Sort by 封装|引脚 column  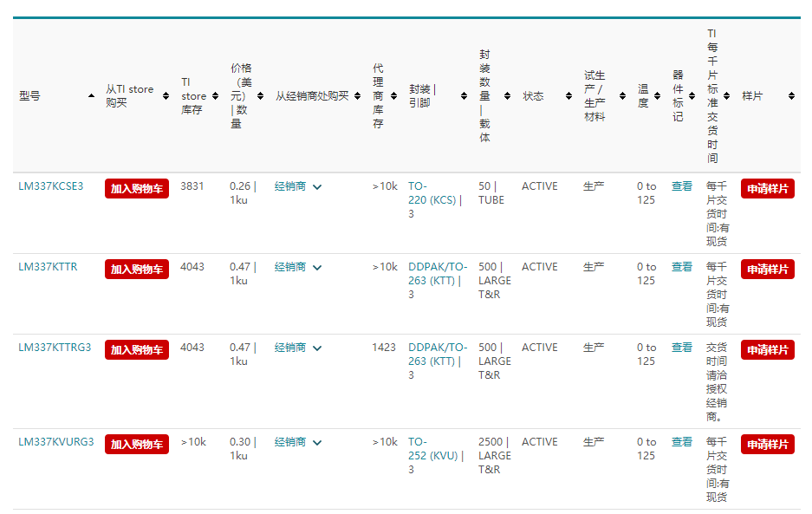[x=464, y=96]
